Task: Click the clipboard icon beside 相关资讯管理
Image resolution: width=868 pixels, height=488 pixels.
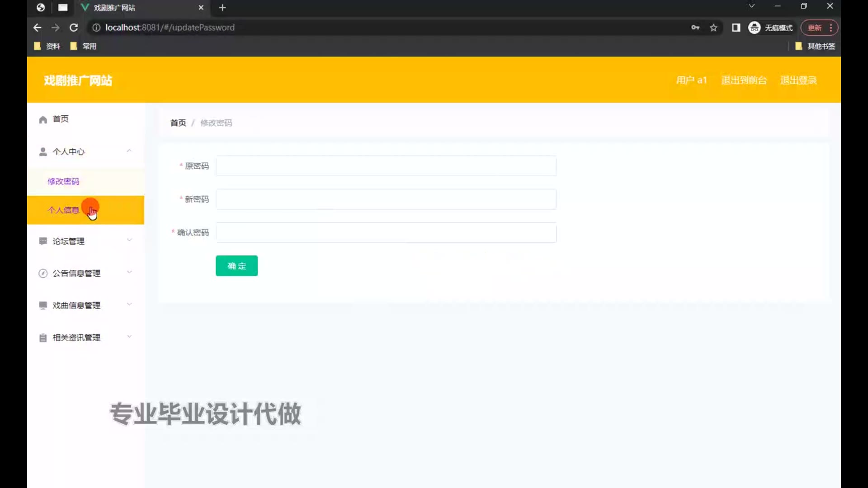Action: pyautogui.click(x=43, y=338)
